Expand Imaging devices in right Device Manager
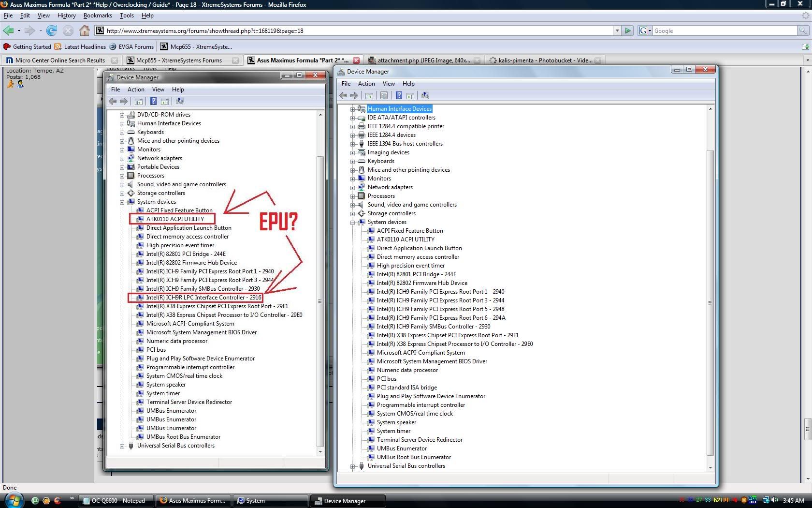The height and width of the screenshot is (508, 812). 353,153
